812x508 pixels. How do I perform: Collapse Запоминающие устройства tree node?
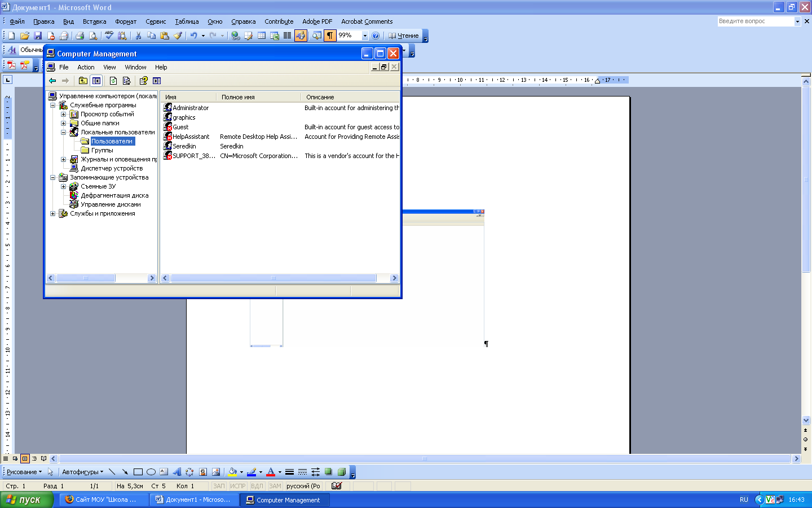click(x=52, y=177)
